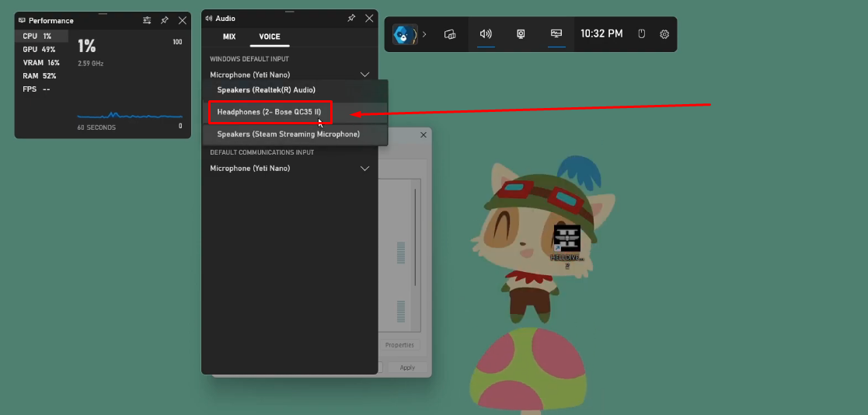
Task: Pin the Performance widget
Action: (x=165, y=20)
